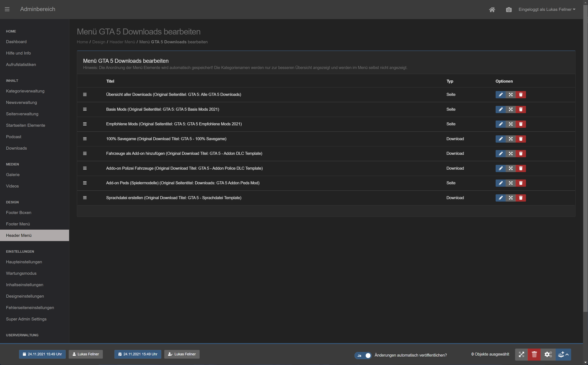Edit the Addo-on Polizei Fahrzeuge entry

500,168
